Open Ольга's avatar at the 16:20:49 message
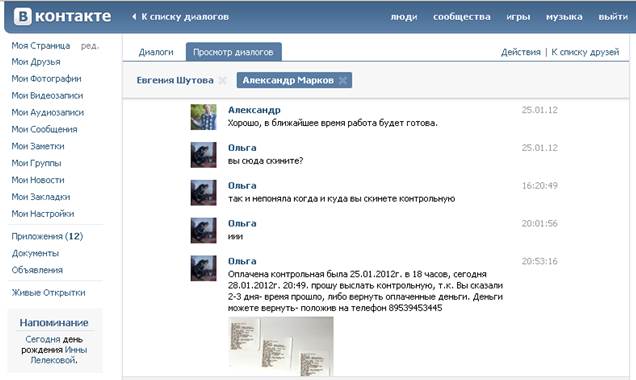636x380 pixels. click(x=203, y=192)
